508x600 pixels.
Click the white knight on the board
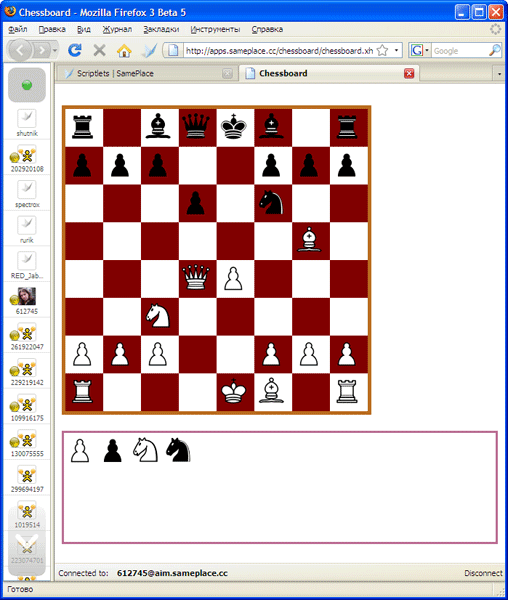point(158,316)
